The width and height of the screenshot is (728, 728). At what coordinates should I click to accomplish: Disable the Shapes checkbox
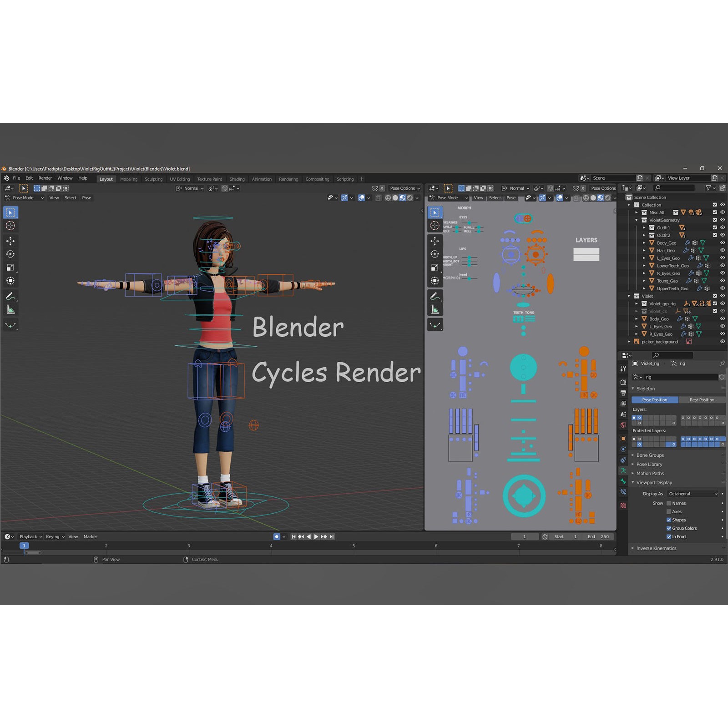669,520
